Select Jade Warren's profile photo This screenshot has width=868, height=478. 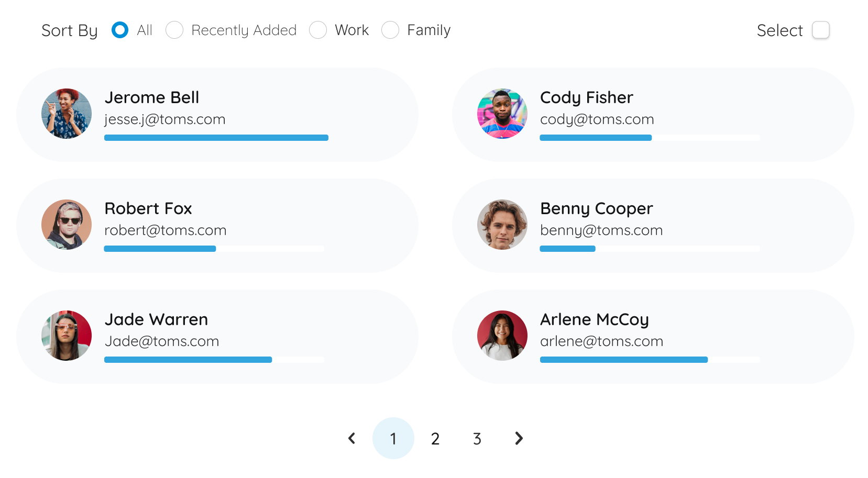[x=67, y=336]
